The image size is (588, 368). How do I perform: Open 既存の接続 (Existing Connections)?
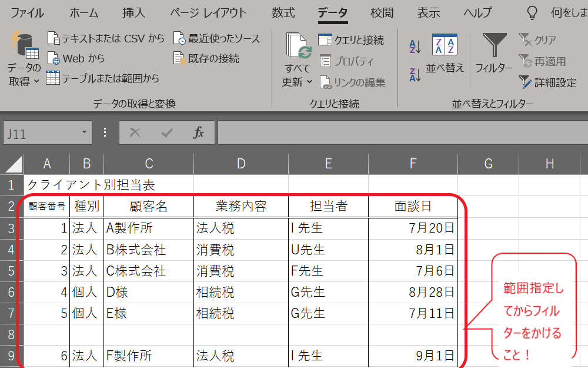180,58
